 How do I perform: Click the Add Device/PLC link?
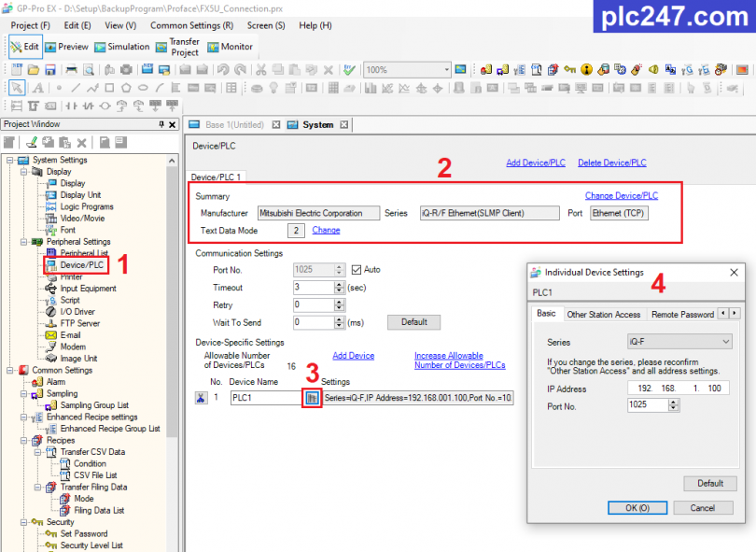[x=536, y=163]
